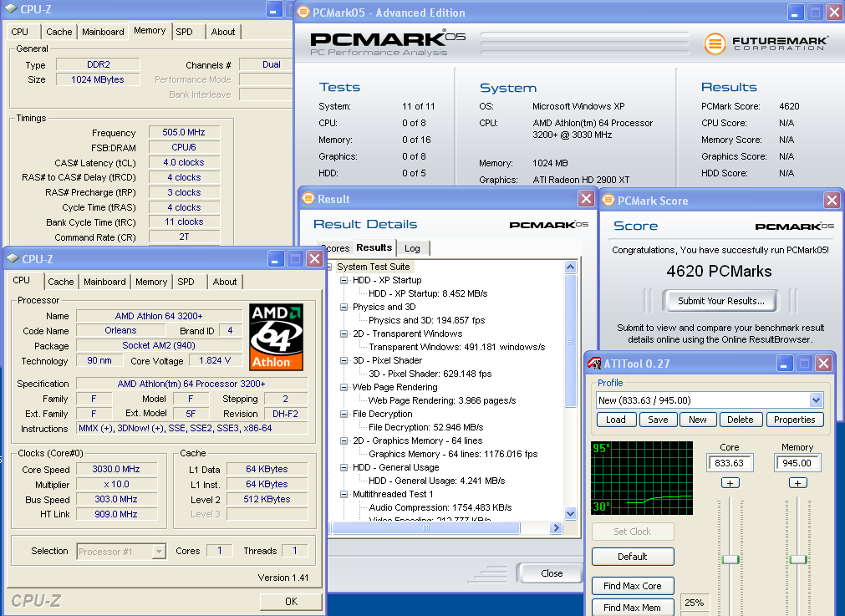Click the ATITool title bar icon
The width and height of the screenshot is (845, 616).
tap(594, 364)
